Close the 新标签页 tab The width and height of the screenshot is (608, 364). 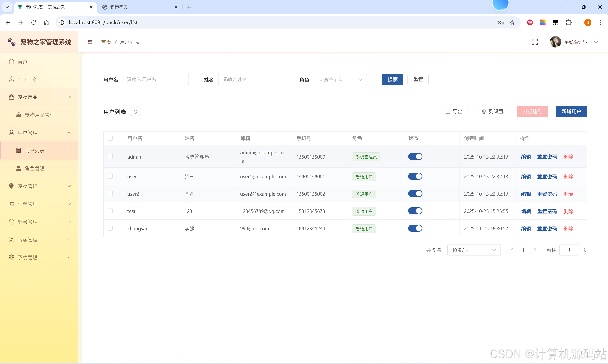tap(176, 7)
